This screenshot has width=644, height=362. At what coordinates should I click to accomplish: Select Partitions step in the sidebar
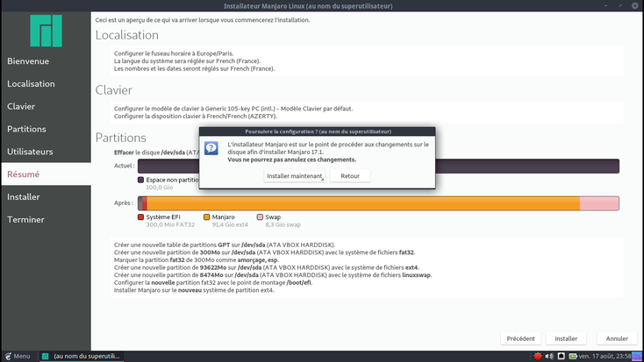tap(46, 129)
